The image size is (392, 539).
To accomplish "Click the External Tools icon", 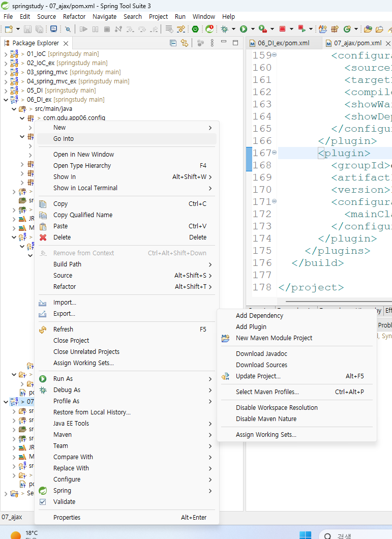I will [x=301, y=29].
